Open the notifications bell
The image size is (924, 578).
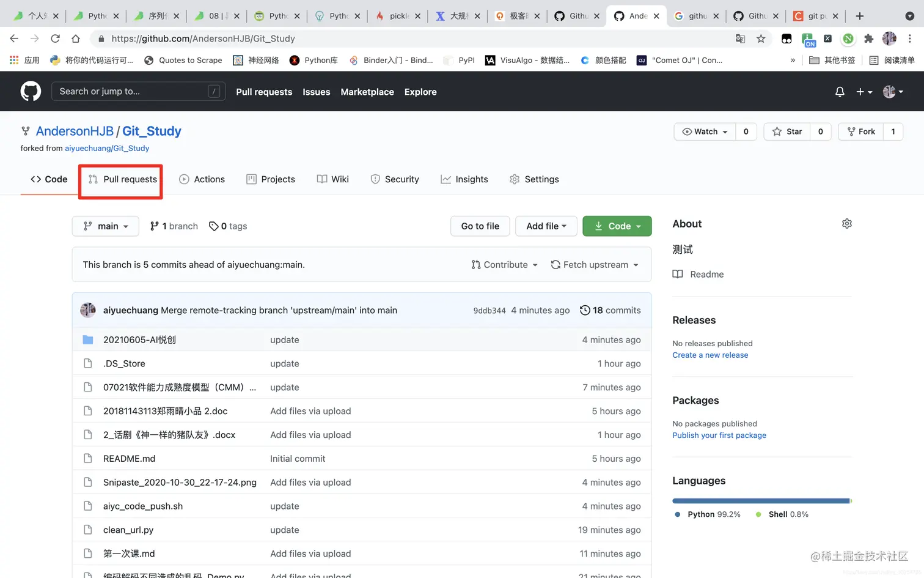840,92
